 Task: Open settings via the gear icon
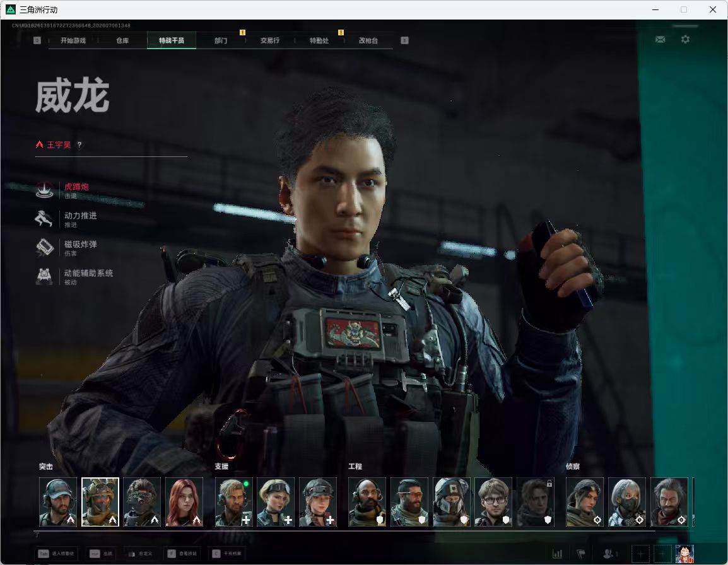[685, 40]
